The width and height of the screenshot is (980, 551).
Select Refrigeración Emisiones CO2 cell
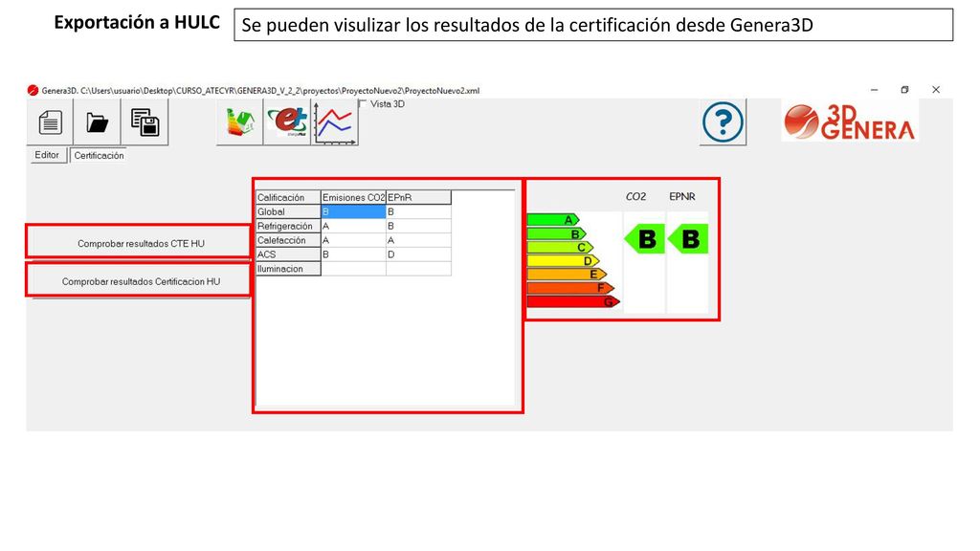coord(353,226)
